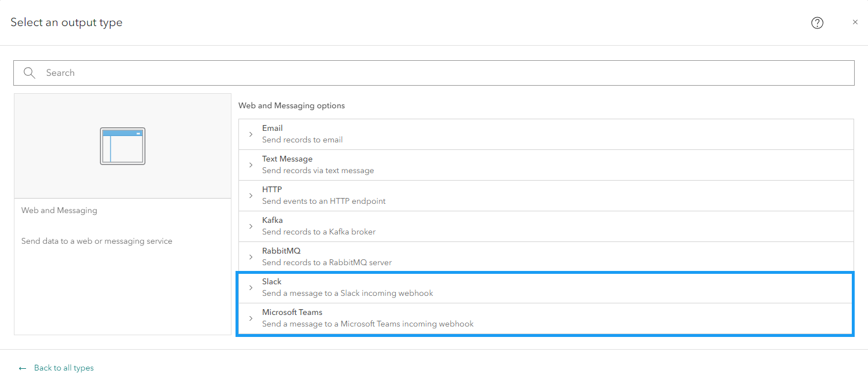
Task: Expand the Slack chevron
Action: coord(251,288)
